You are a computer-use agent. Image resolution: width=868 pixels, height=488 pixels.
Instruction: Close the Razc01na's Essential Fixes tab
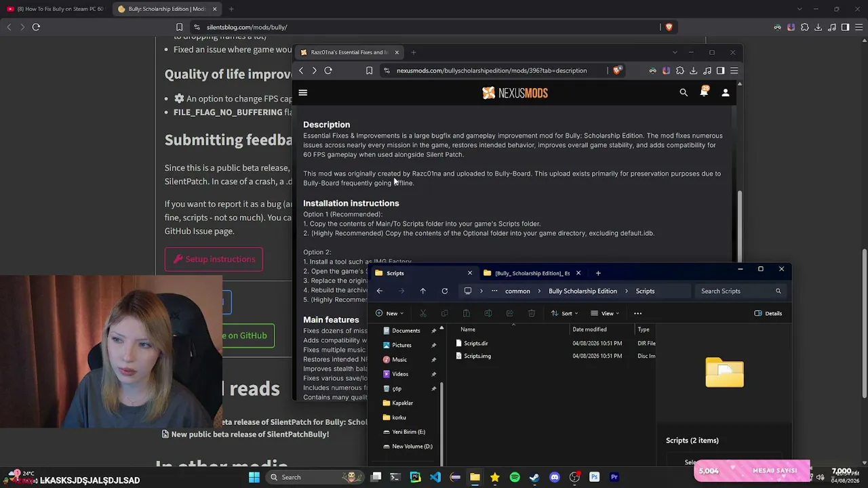pyautogui.click(x=397, y=52)
